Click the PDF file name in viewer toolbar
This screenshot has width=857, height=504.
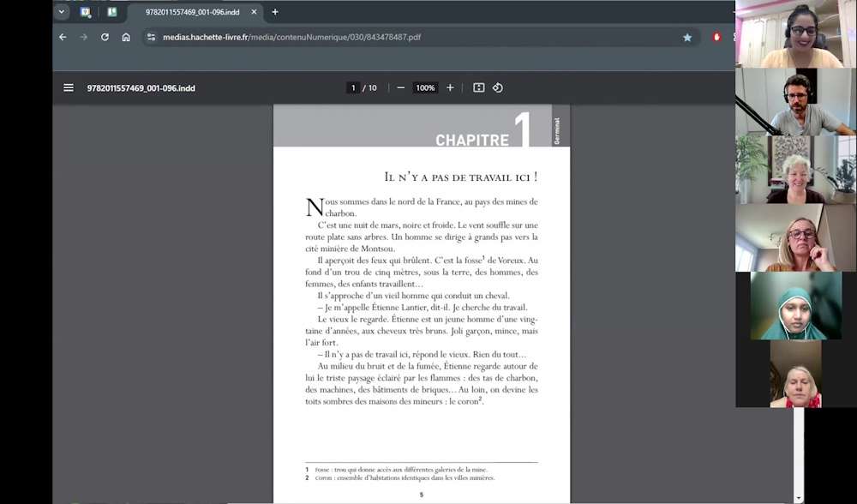click(x=141, y=88)
